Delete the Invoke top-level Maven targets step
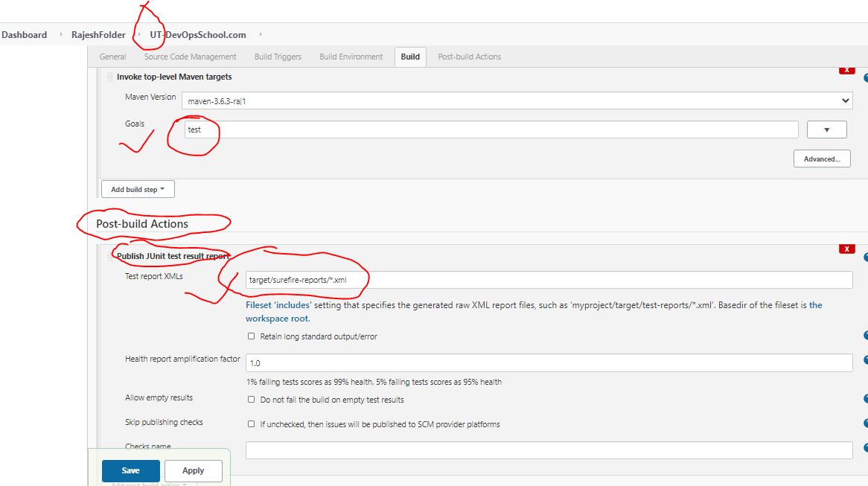 pos(846,70)
